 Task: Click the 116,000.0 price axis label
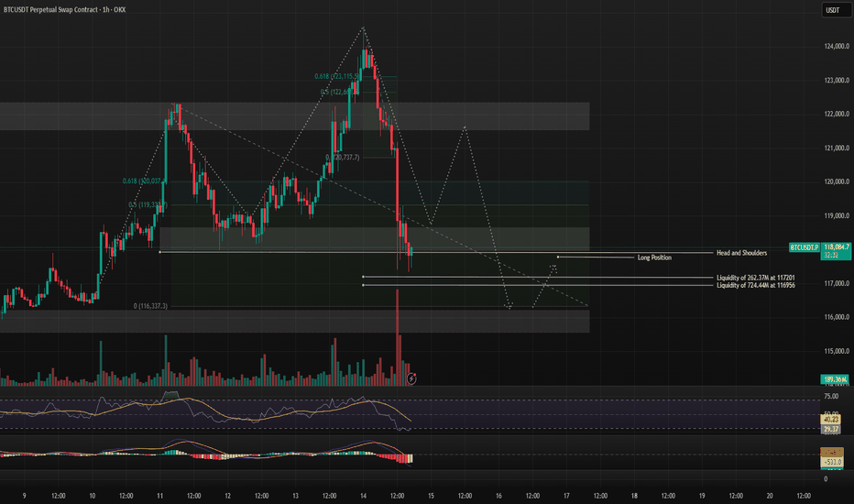click(x=837, y=317)
